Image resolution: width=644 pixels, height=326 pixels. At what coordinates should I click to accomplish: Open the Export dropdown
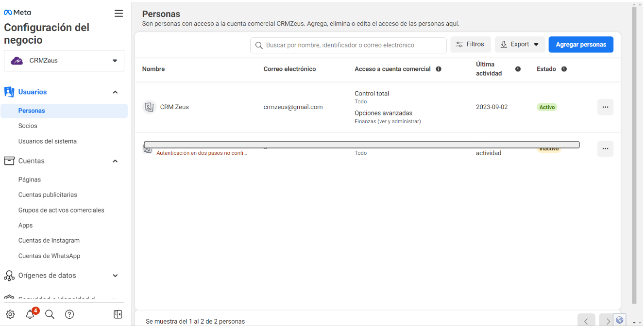tap(520, 45)
